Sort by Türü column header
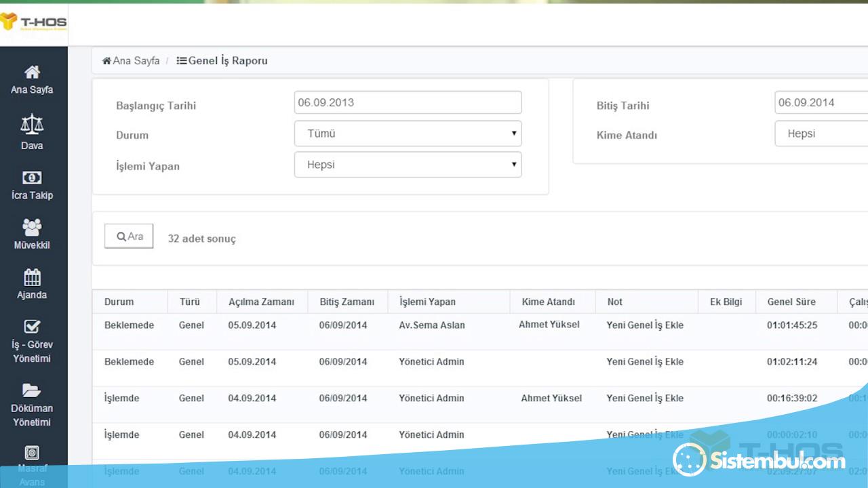868x488 pixels. 190,302
